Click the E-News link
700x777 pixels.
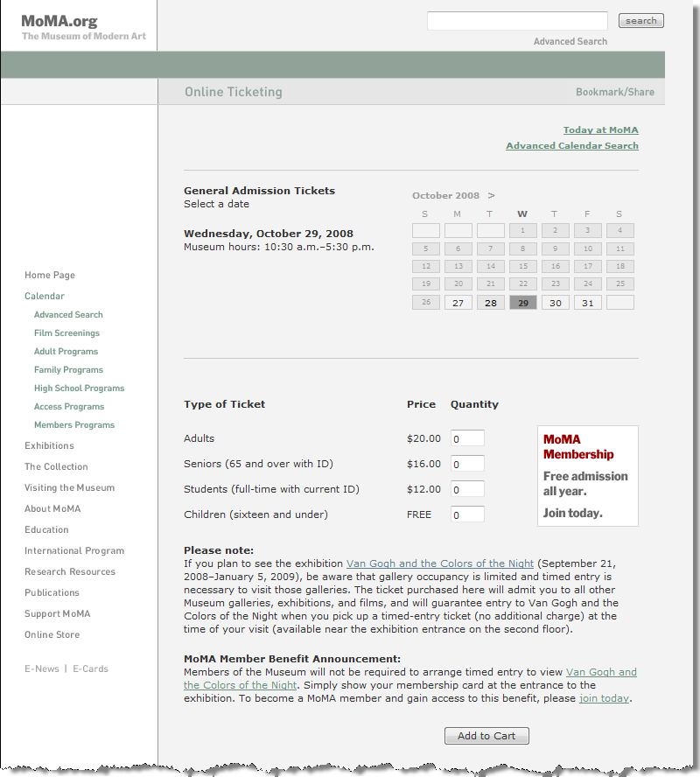pyautogui.click(x=42, y=668)
